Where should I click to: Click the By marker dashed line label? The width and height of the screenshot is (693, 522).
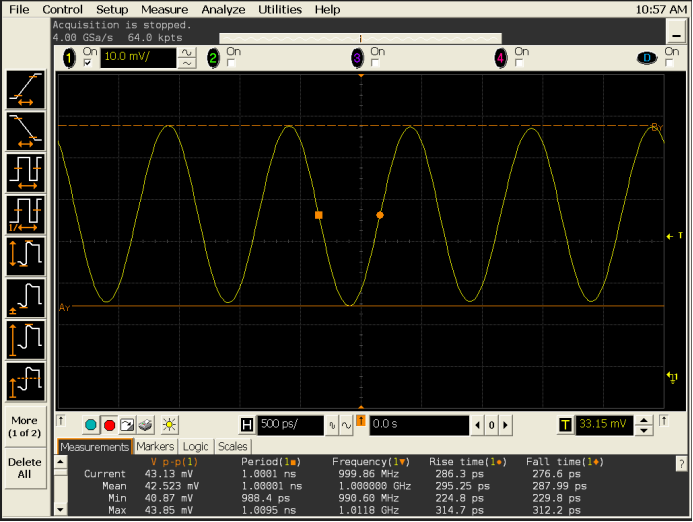pos(657,128)
